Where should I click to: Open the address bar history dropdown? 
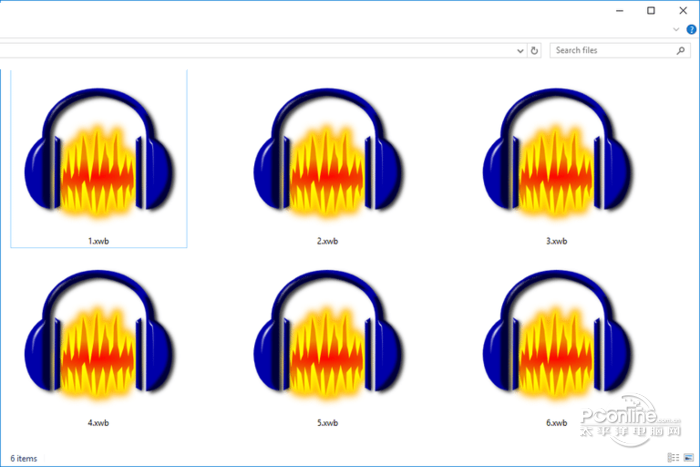(x=520, y=50)
